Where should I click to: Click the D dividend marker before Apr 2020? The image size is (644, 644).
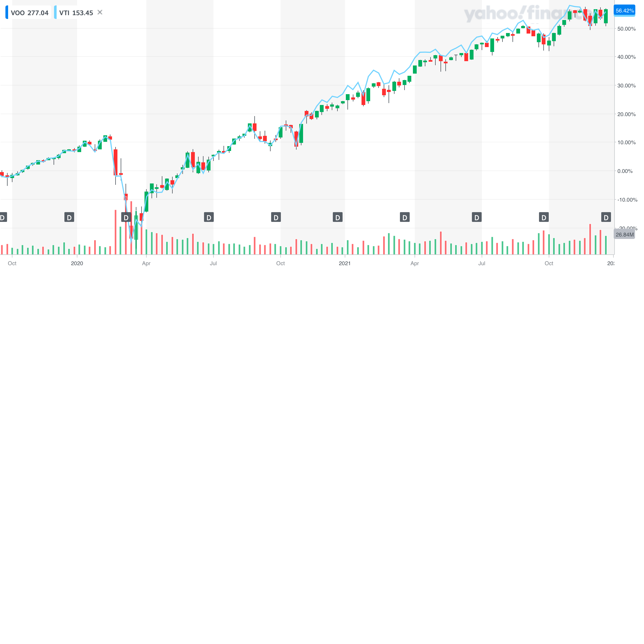coord(126,217)
